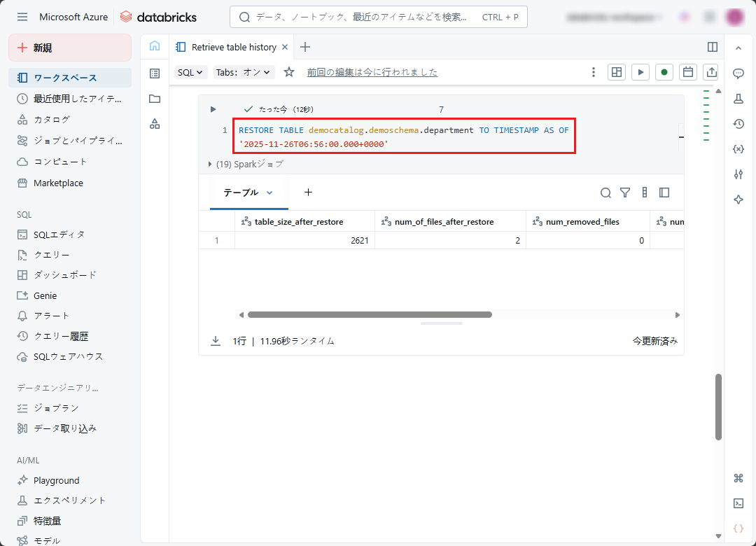Open the テーブル tab dropdown arrow

[269, 192]
